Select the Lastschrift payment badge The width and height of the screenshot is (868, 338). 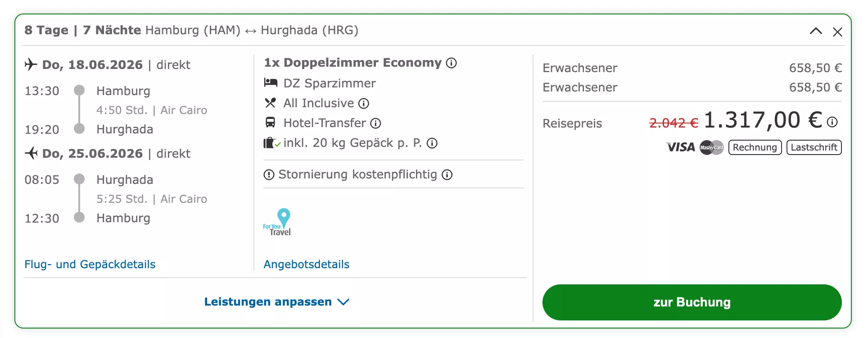point(814,147)
